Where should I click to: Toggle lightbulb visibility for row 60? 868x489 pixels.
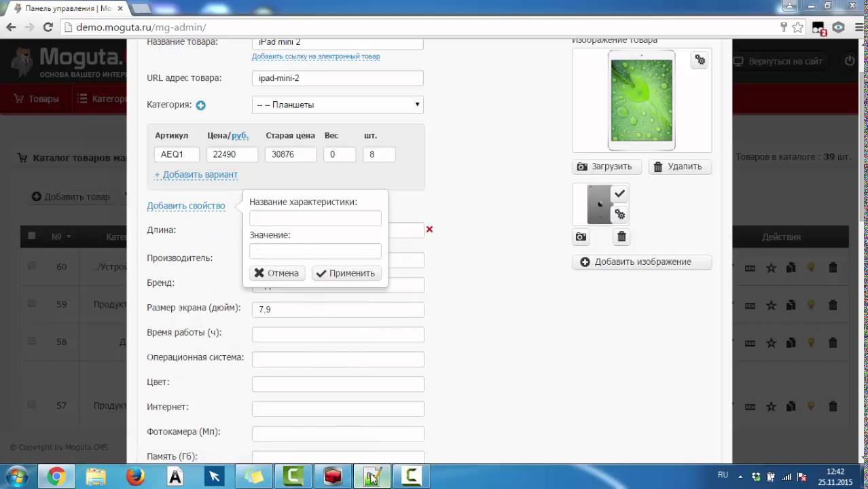811,268
